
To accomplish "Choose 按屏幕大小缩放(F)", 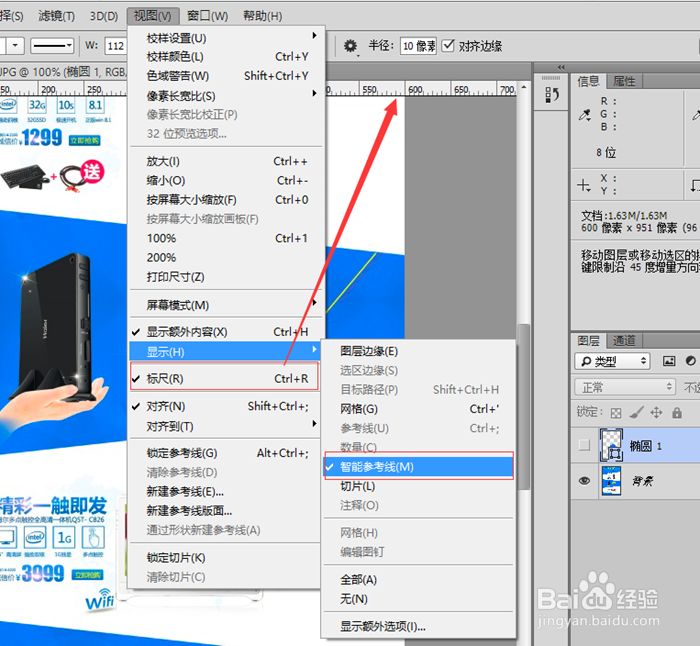I will pos(224,200).
